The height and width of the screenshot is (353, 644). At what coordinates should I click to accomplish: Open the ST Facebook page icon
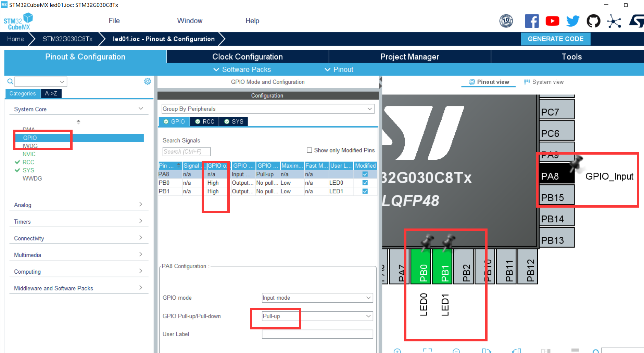(532, 21)
